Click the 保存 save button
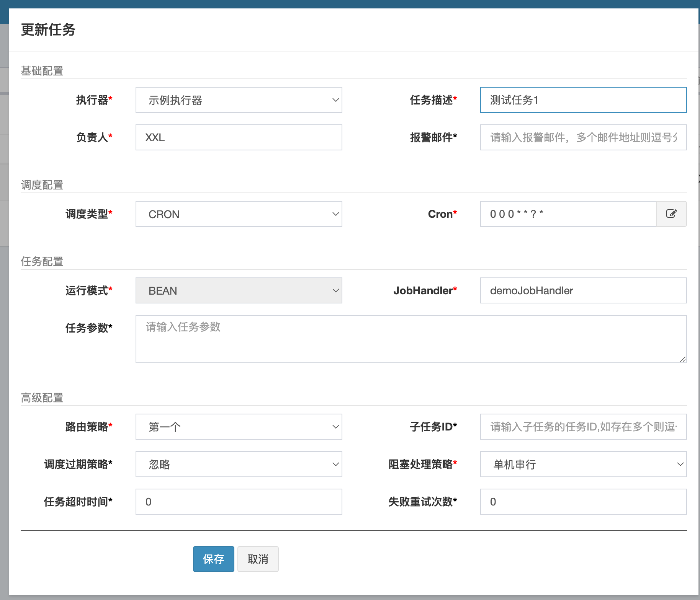This screenshot has height=600, width=700. coord(213,559)
